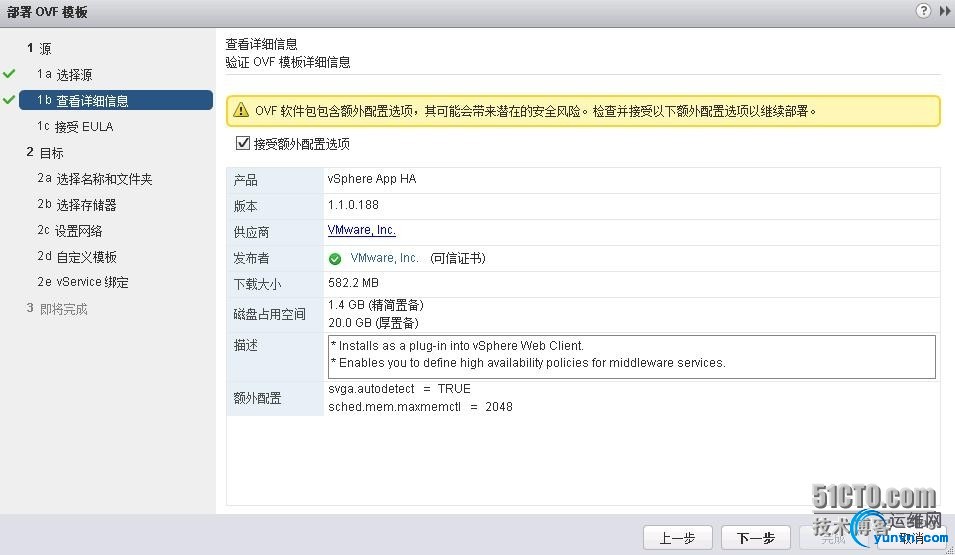Click svga.autodetect = TRUE setting
Image resolution: width=955 pixels, height=555 pixels.
pyautogui.click(x=399, y=389)
